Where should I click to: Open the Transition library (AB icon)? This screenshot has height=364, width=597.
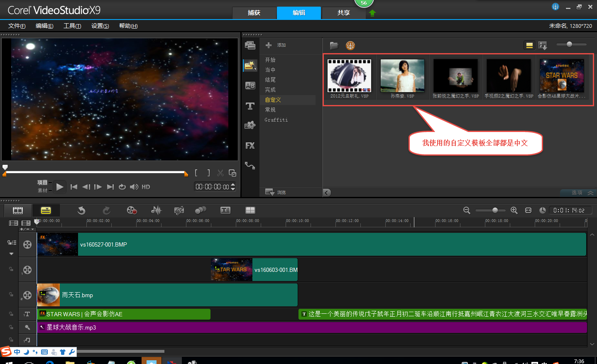pyautogui.click(x=250, y=86)
